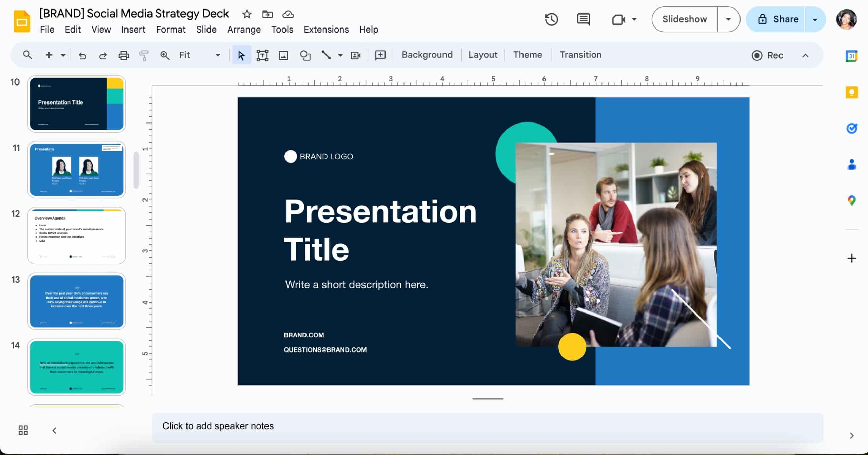Collapse the toolbar with the chevron
The height and width of the screenshot is (455, 868).
[806, 55]
